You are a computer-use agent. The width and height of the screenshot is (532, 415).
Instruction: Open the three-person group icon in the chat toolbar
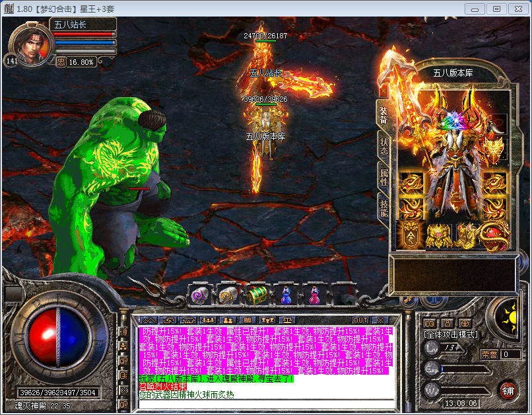209,321
